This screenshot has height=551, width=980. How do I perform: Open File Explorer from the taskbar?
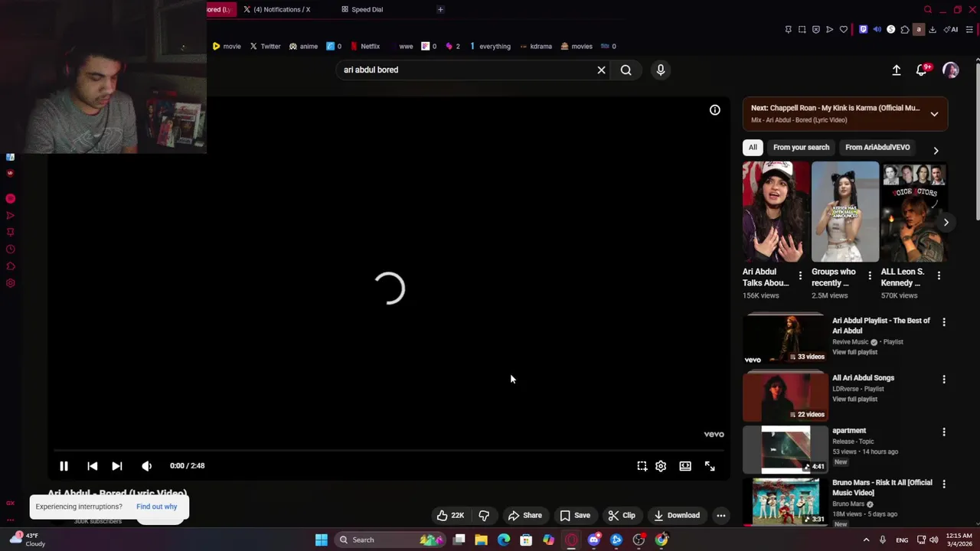(x=481, y=540)
